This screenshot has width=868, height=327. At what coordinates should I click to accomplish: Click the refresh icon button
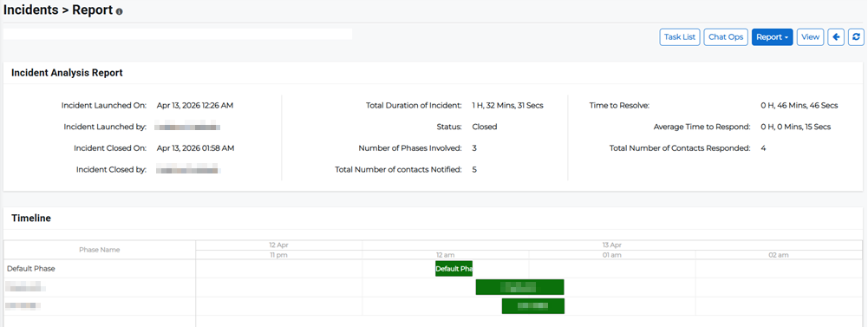857,37
